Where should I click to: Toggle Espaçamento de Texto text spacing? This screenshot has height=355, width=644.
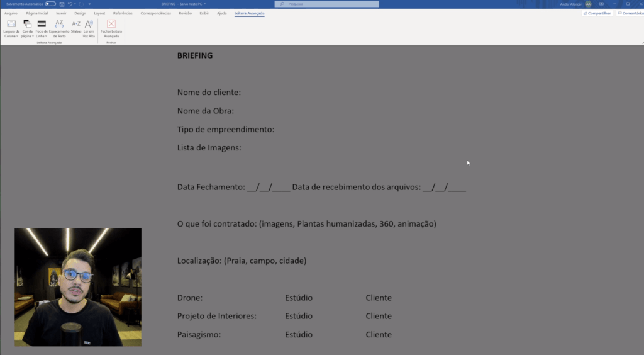pos(59,28)
